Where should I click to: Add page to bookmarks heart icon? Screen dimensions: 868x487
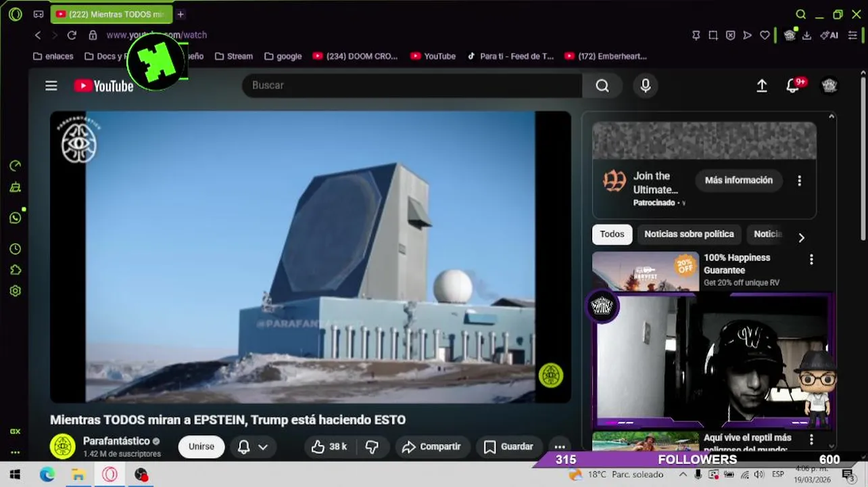pyautogui.click(x=765, y=35)
